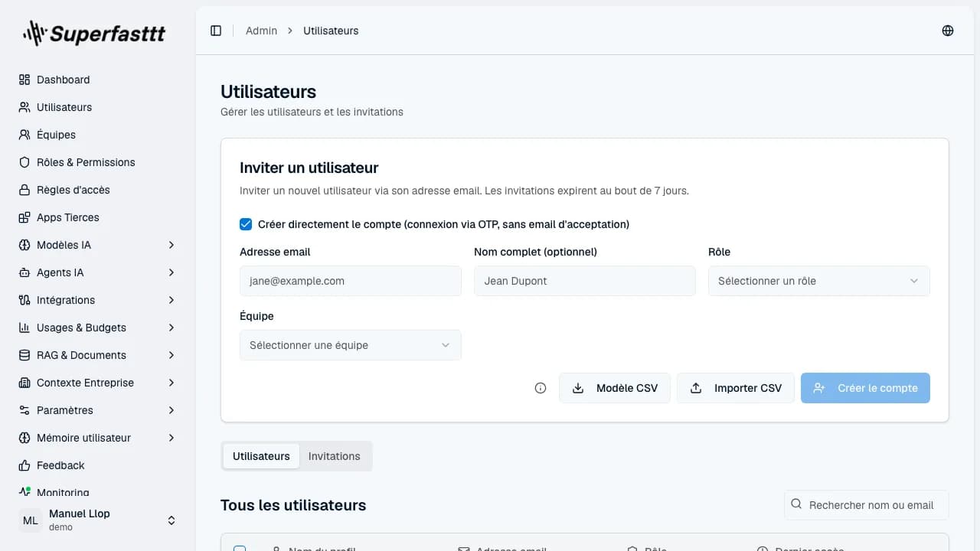
Task: Open Équipes in the sidebar
Action: [98, 135]
